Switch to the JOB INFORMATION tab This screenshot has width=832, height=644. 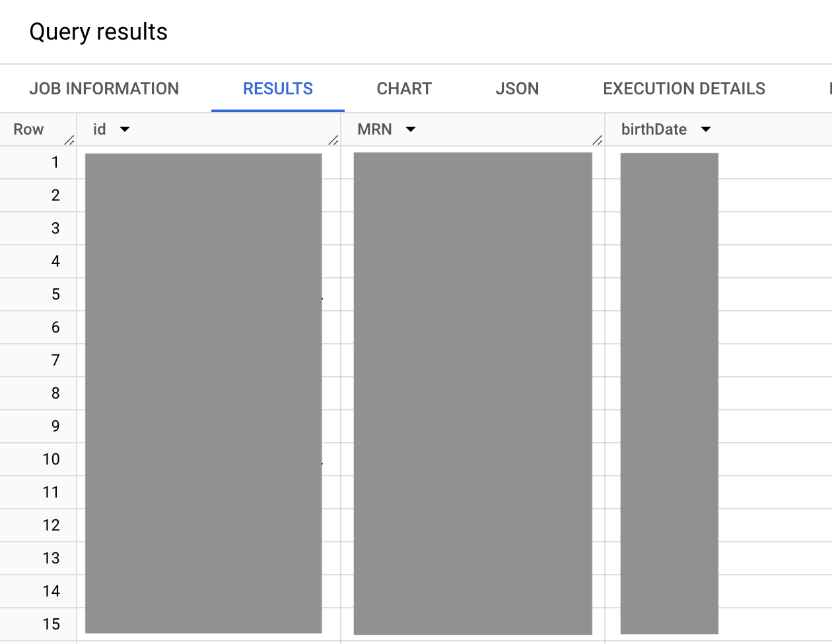[x=104, y=88]
